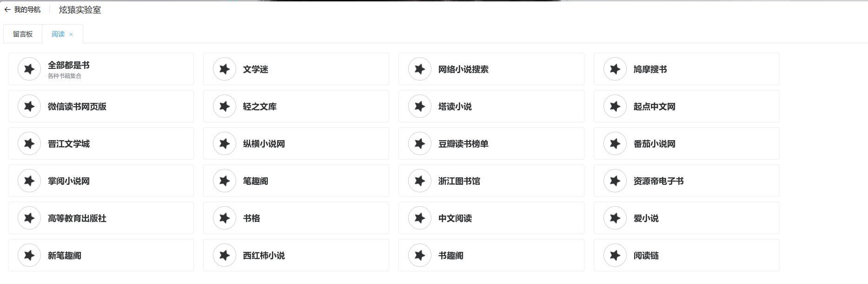
Task: Click the icon for 鸠摩搜书
Action: pyautogui.click(x=615, y=69)
